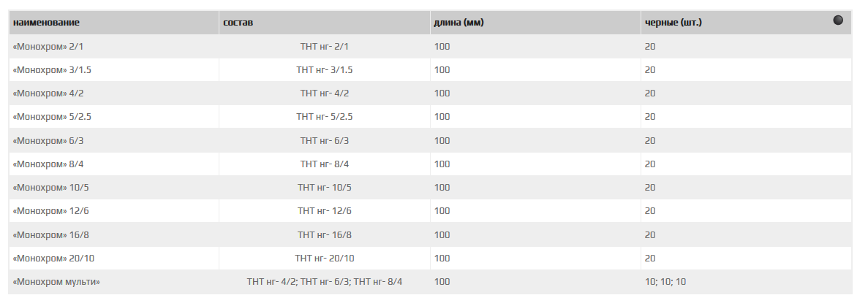Click the ТНТ нг- 10/5 composition cell
Viewport: 868px width, 306px height.
click(x=325, y=187)
